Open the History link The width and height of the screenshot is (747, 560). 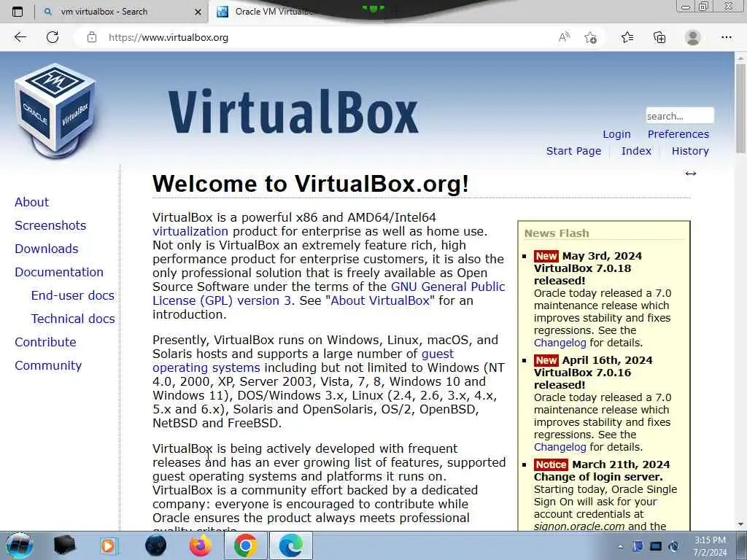pyautogui.click(x=690, y=151)
